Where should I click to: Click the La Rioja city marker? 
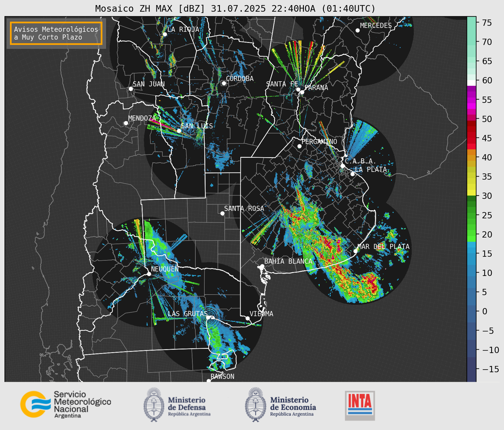(x=165, y=34)
